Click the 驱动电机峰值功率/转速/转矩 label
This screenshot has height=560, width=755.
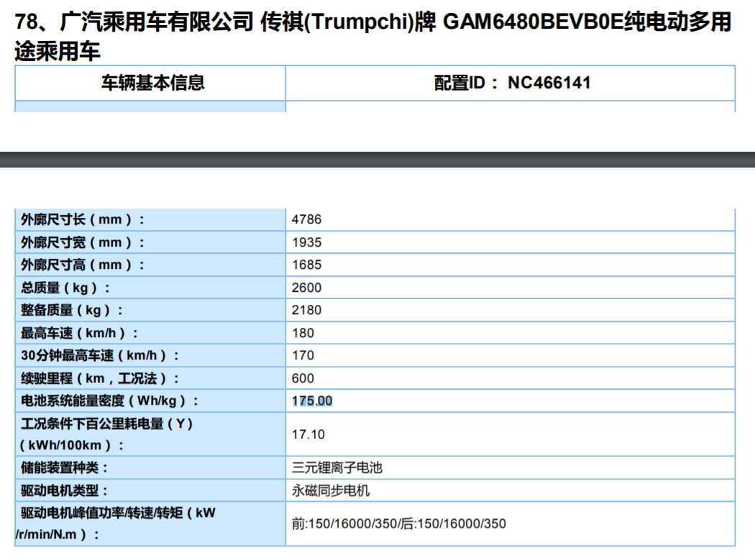116,523
